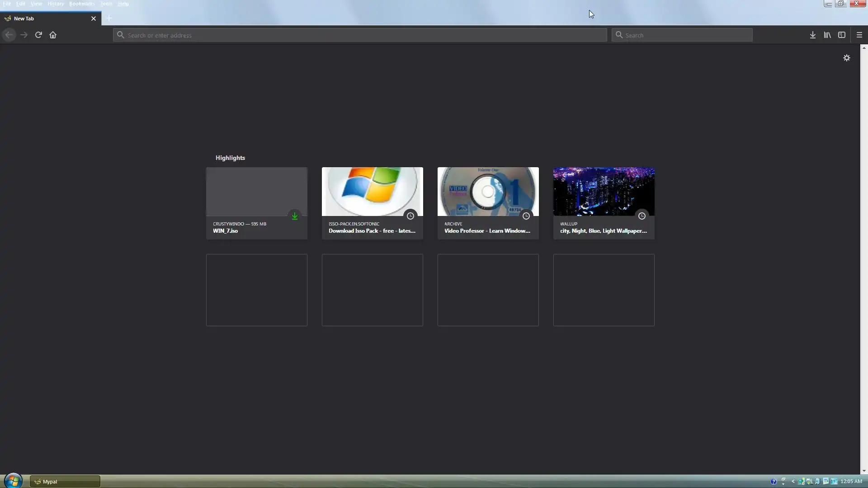
Task: Close the New Tab tab
Action: tap(94, 19)
